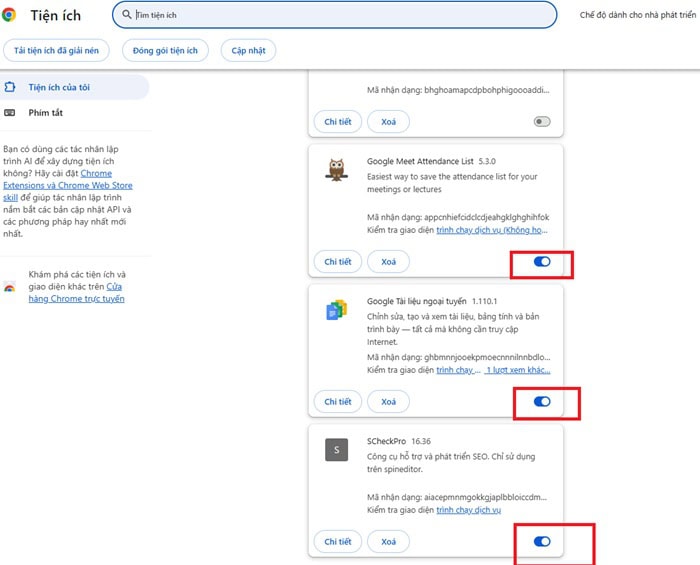Click the keyboard icon beside Phím tắt
The width and height of the screenshot is (700, 565).
[x=9, y=112]
